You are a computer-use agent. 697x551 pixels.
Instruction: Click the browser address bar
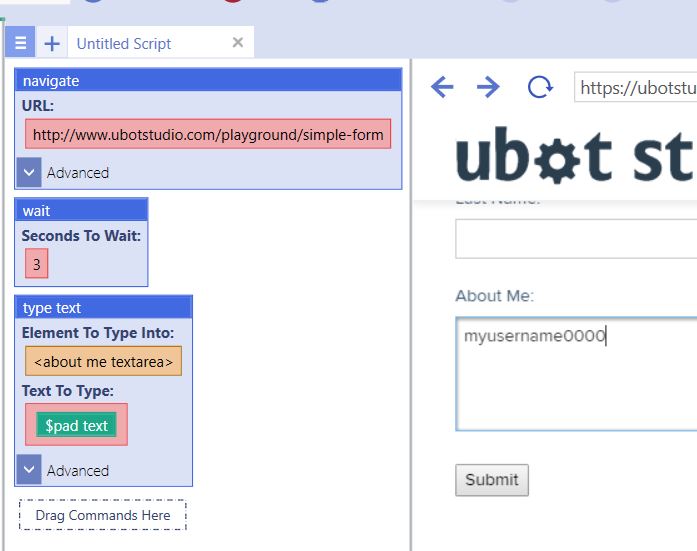pos(636,87)
